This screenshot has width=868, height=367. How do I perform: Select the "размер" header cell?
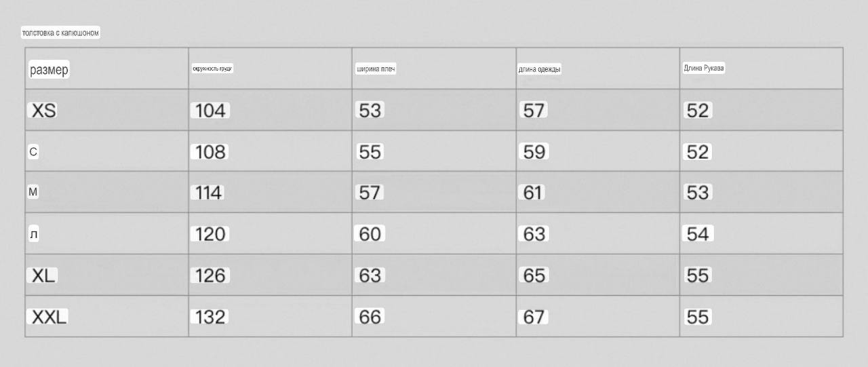(49, 69)
